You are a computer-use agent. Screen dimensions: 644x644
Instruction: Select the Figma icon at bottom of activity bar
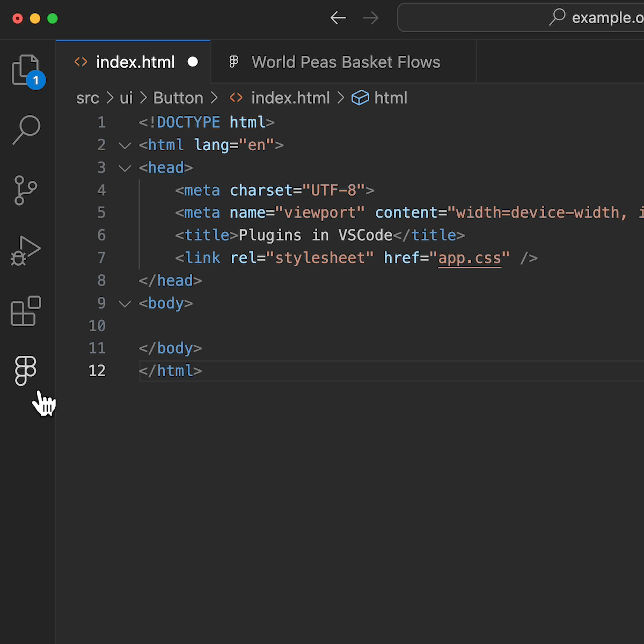point(25,370)
